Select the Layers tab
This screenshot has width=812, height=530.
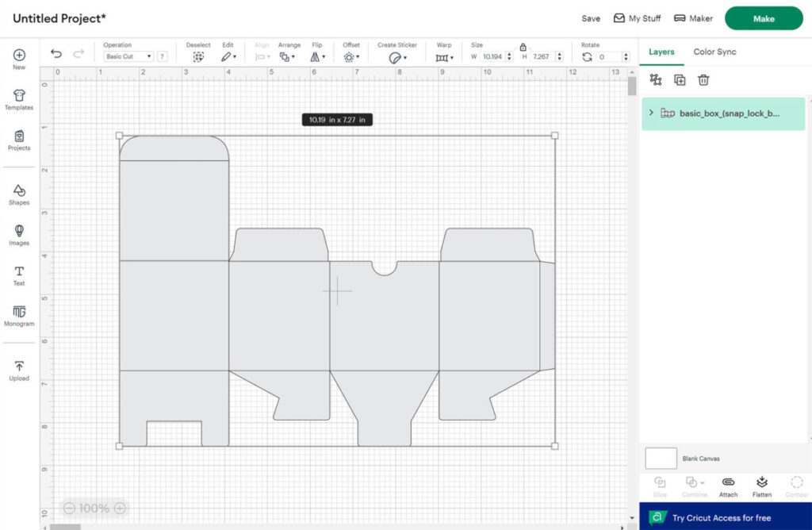click(x=661, y=52)
